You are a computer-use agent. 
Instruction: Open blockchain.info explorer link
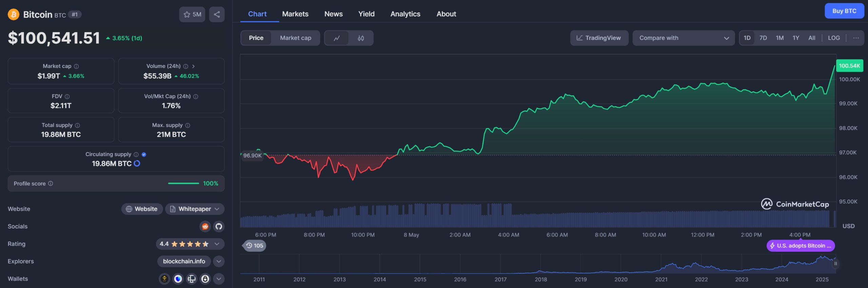[184, 262]
